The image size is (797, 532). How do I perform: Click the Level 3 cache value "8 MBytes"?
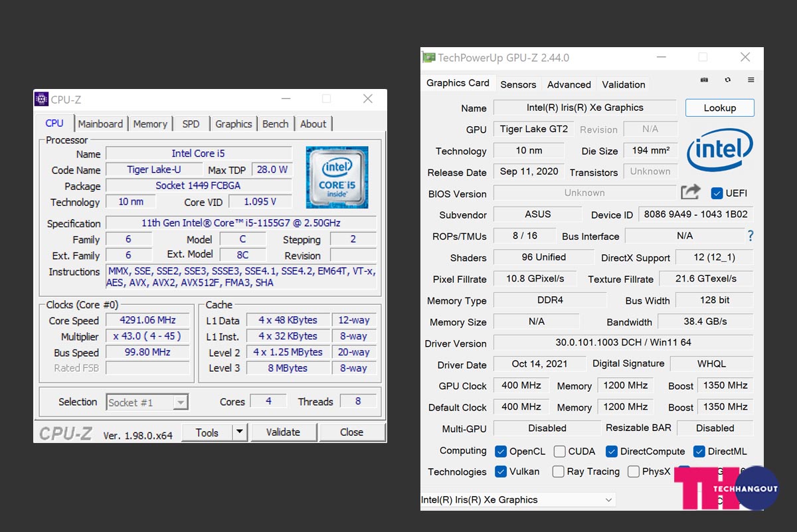[x=288, y=368]
